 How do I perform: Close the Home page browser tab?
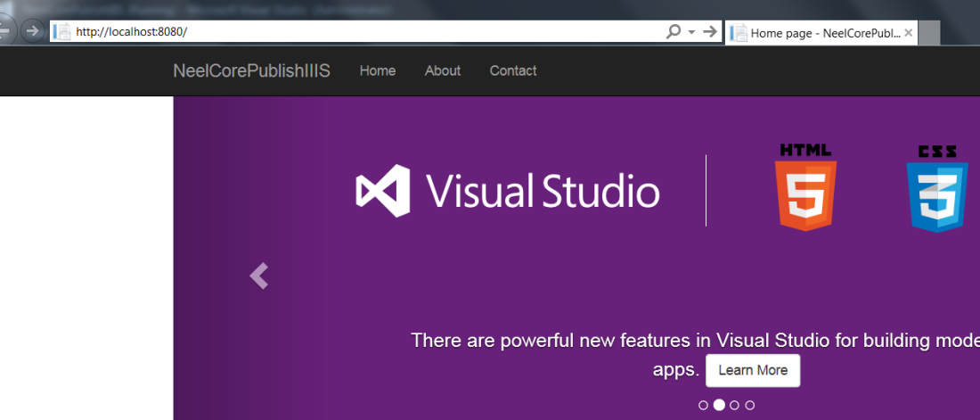(908, 33)
